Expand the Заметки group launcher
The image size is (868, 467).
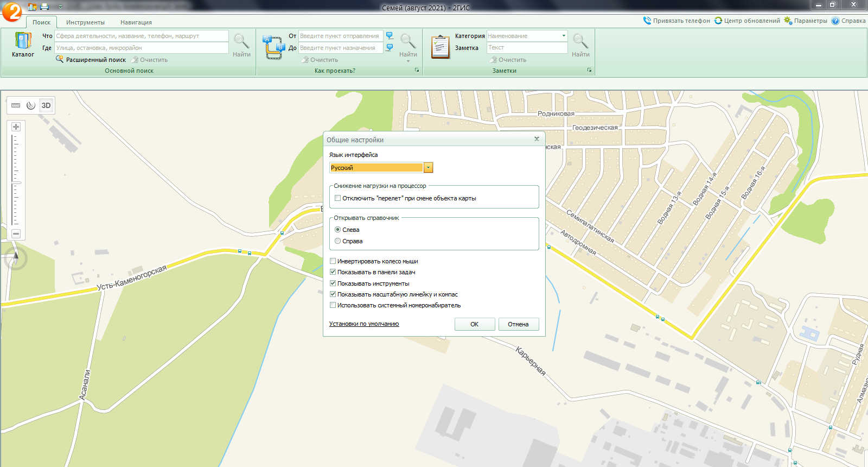[589, 71]
